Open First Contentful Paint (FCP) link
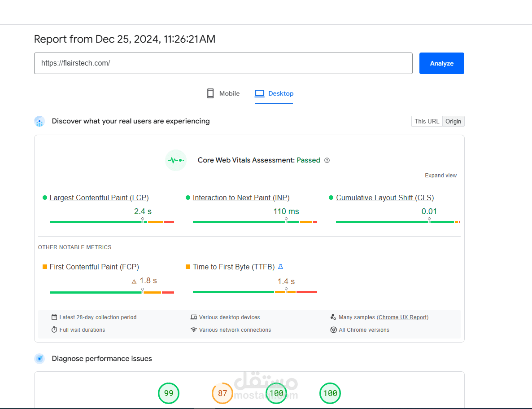 tap(94, 267)
